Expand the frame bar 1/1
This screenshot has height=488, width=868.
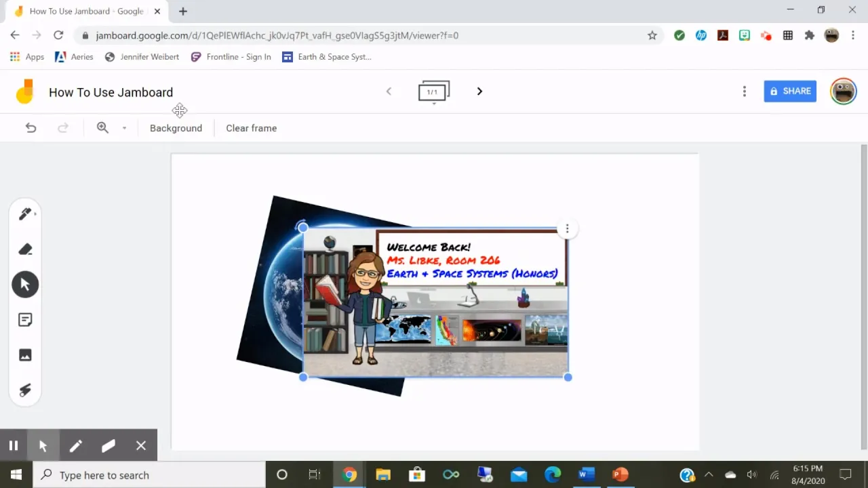tap(434, 92)
